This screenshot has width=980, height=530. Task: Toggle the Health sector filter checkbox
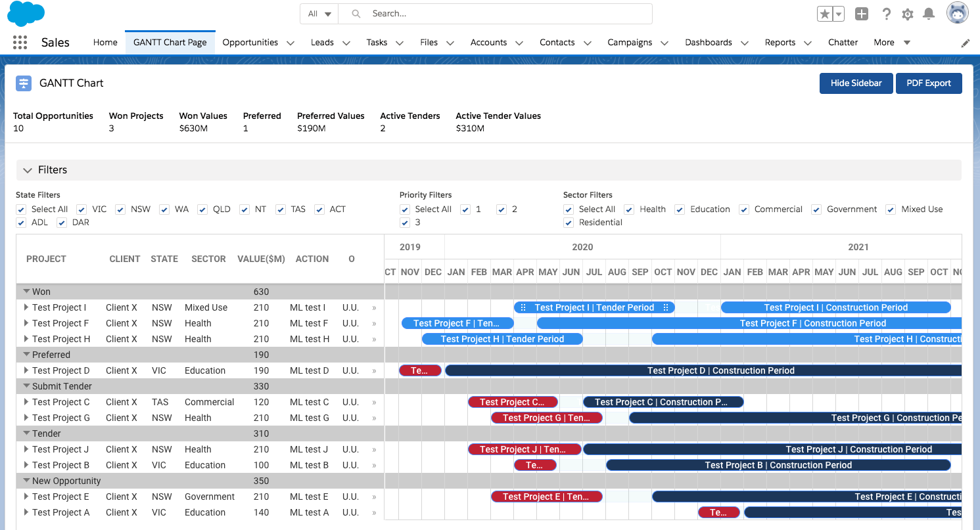pos(629,210)
